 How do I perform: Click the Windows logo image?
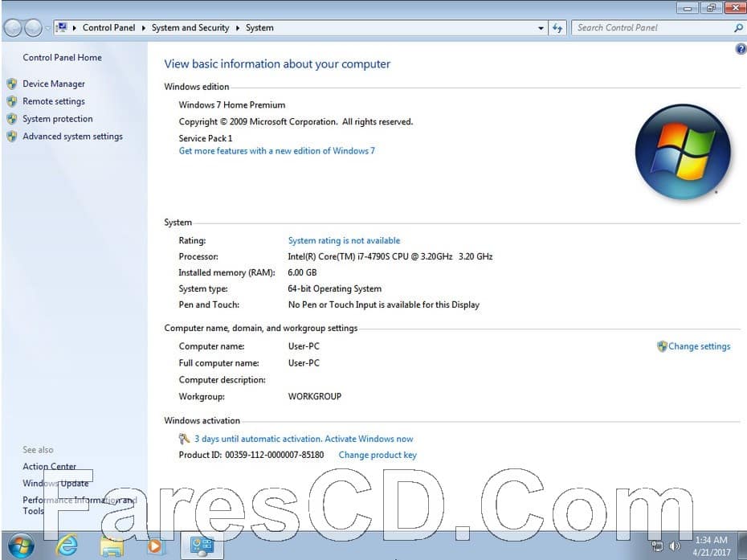pos(683,152)
